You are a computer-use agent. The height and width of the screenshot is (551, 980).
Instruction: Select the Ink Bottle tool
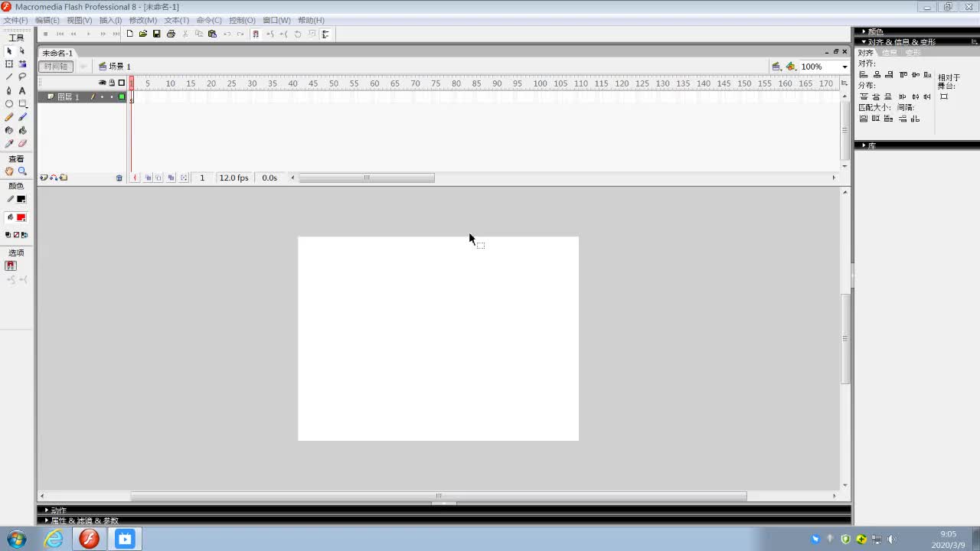tap(9, 130)
